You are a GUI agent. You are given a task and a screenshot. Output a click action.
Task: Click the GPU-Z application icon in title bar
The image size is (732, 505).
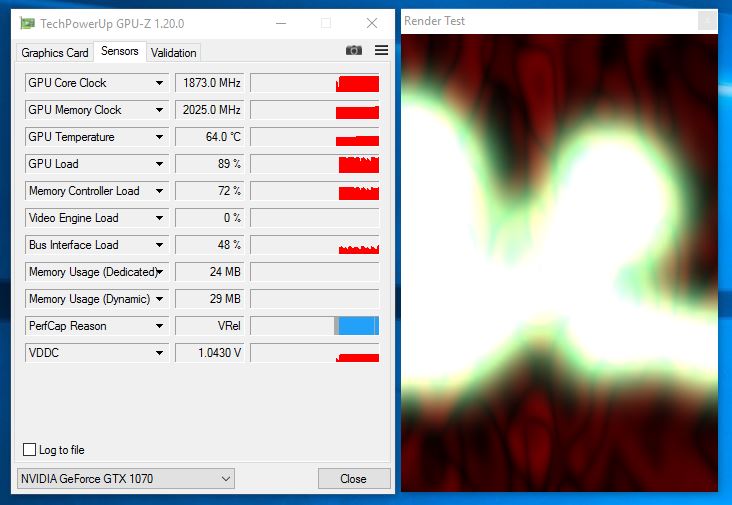[x=28, y=23]
